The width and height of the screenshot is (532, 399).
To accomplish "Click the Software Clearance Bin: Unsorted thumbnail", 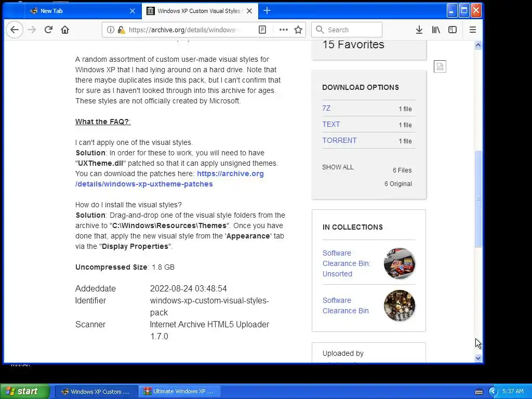I will tap(400, 263).
